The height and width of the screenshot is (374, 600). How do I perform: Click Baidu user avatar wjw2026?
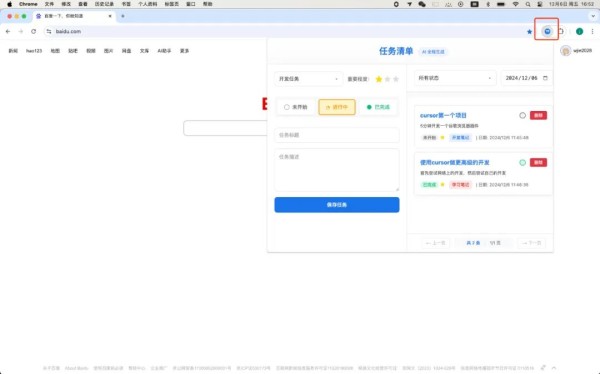pyautogui.click(x=566, y=51)
